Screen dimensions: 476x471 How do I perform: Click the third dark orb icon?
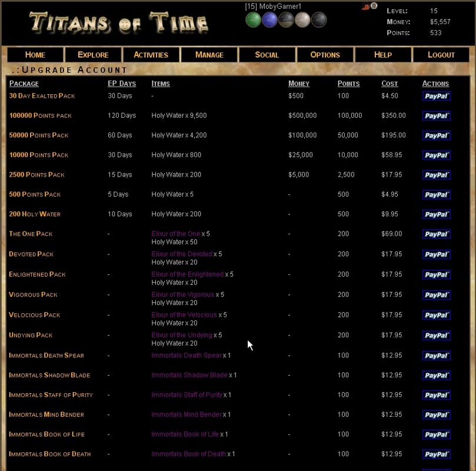[287, 19]
